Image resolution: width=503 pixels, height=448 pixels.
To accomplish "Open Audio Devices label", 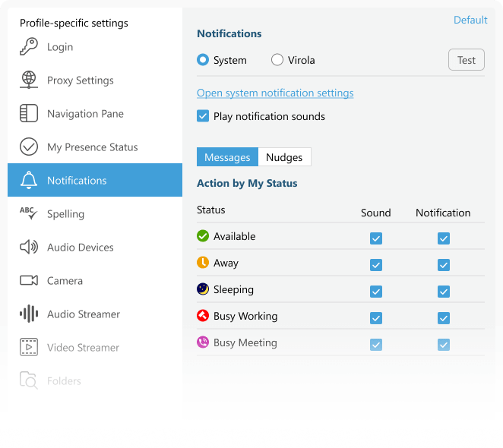I will point(81,248).
